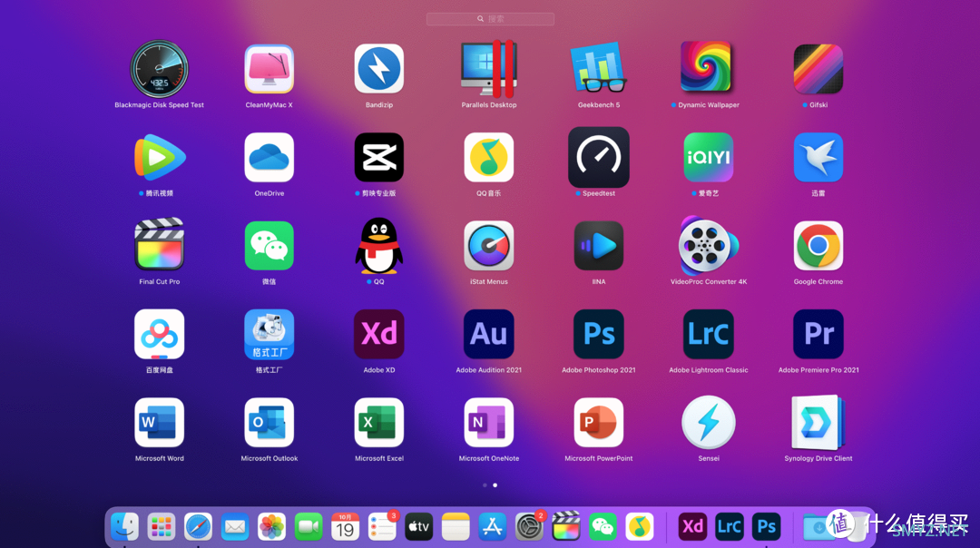The width and height of the screenshot is (980, 548).
Task: Launch 剪映专业版 (CapCut) app
Action: click(378, 158)
